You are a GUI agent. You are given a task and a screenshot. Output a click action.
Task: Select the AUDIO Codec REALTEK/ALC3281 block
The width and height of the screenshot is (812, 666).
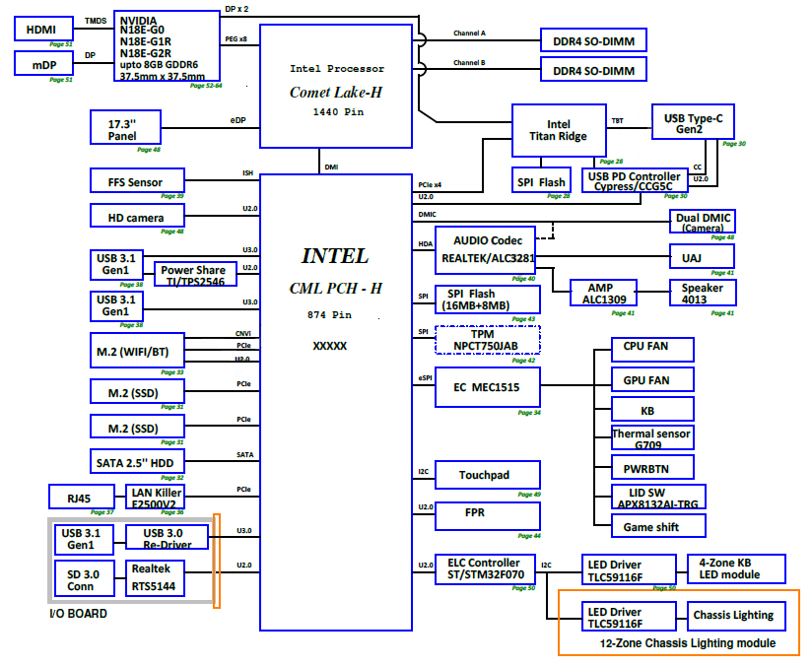[487, 250]
